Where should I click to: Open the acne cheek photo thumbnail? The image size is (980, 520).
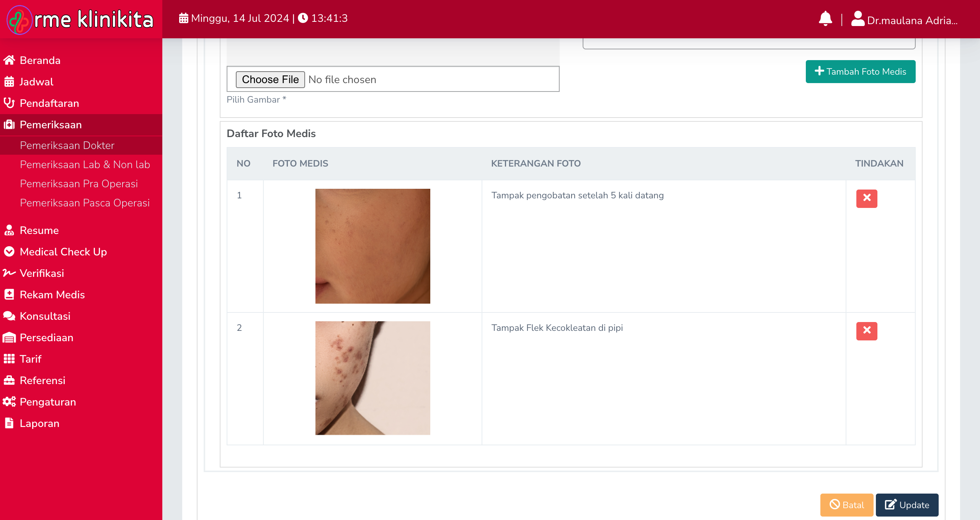(x=372, y=378)
